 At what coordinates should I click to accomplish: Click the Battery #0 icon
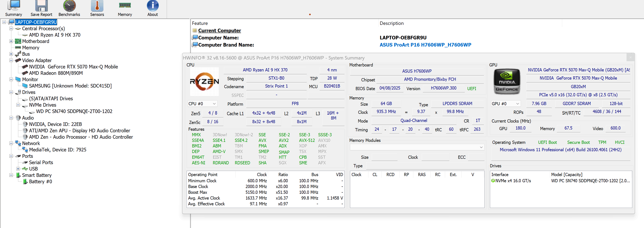click(25, 182)
